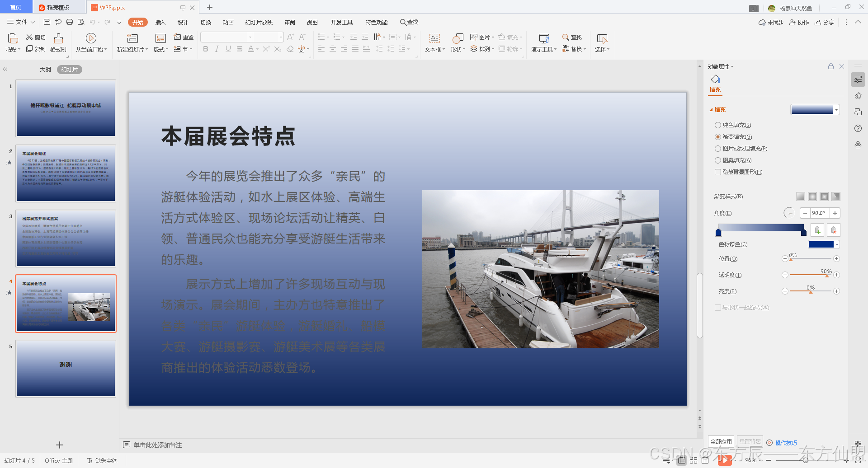
Task: Open the font size combo box
Action: (x=268, y=37)
